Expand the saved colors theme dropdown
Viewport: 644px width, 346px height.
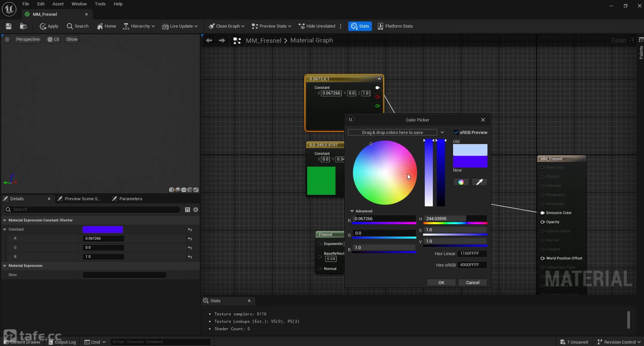pyautogui.click(x=442, y=133)
